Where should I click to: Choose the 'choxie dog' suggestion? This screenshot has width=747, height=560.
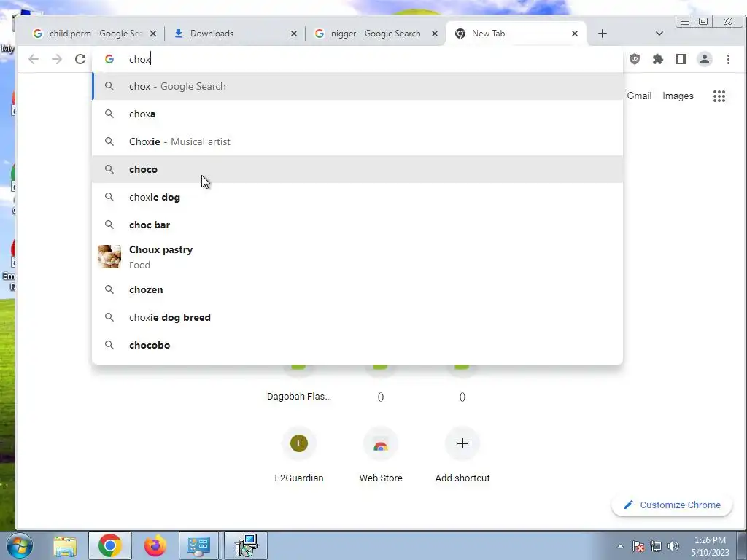(357, 197)
